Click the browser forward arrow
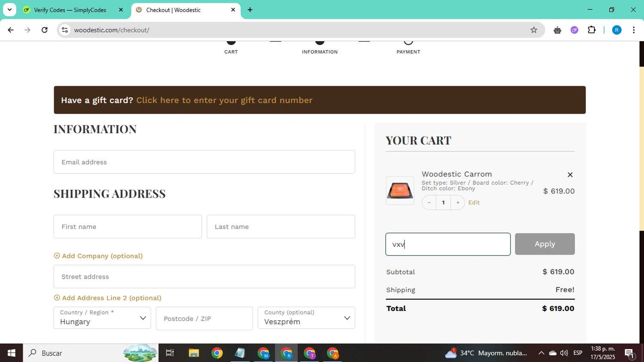Image resolution: width=644 pixels, height=362 pixels. point(27,30)
